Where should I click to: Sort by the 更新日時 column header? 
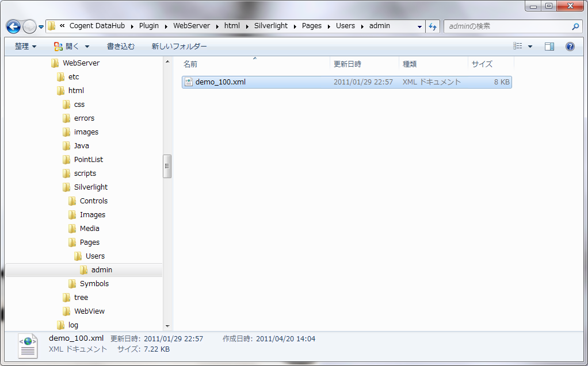[365, 64]
